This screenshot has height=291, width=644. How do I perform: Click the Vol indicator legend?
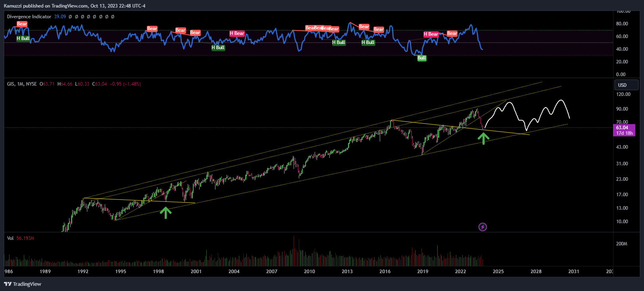pos(10,238)
